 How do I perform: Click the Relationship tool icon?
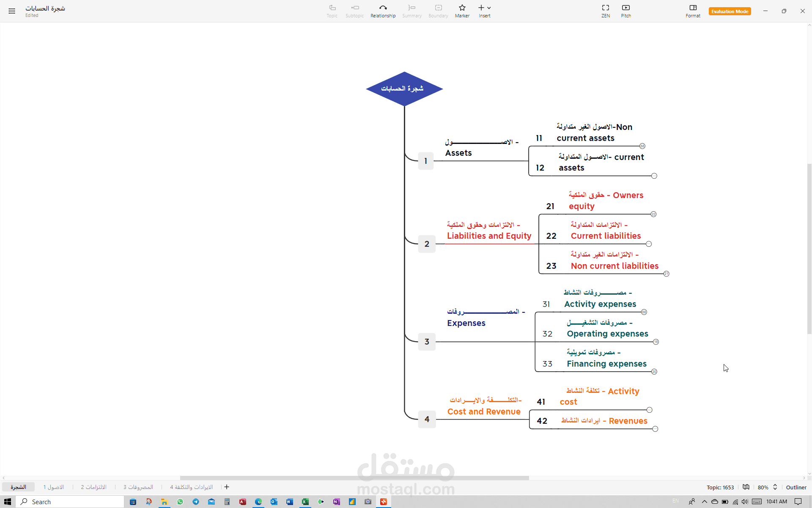383,8
